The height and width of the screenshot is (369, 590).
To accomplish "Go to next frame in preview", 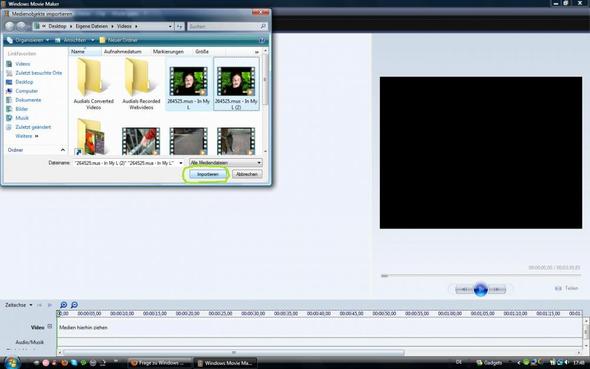I will (497, 290).
